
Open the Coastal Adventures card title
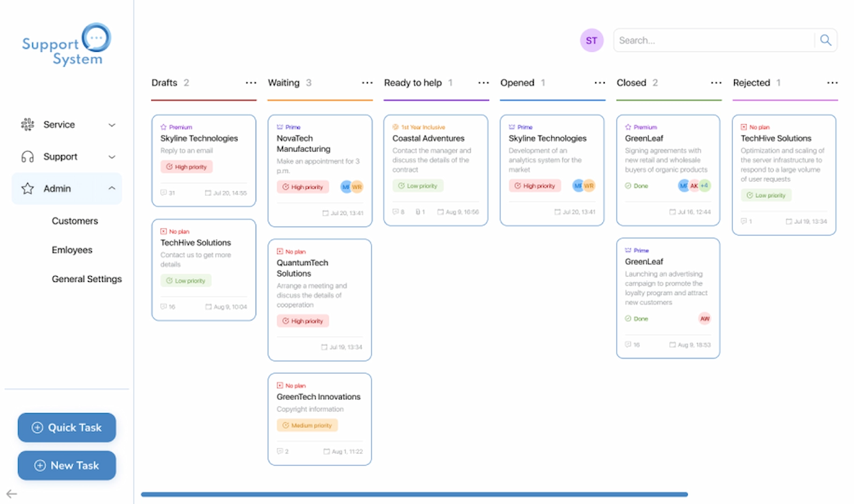tap(428, 139)
